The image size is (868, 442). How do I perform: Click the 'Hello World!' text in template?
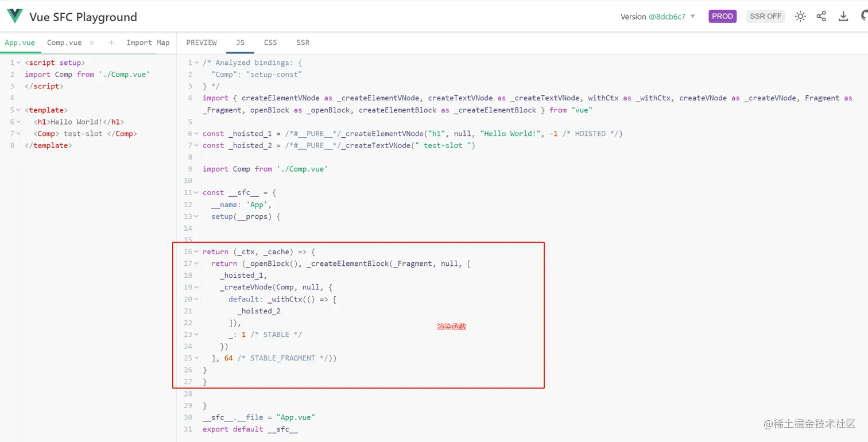(77, 122)
